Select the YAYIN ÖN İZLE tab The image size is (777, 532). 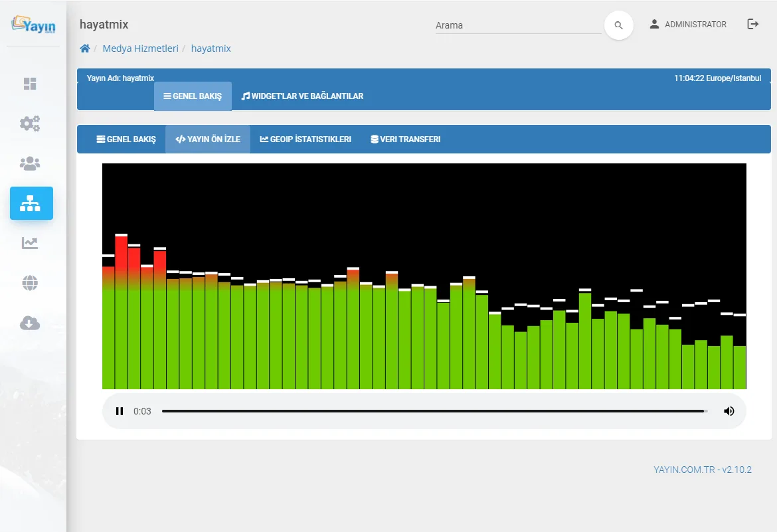point(208,139)
